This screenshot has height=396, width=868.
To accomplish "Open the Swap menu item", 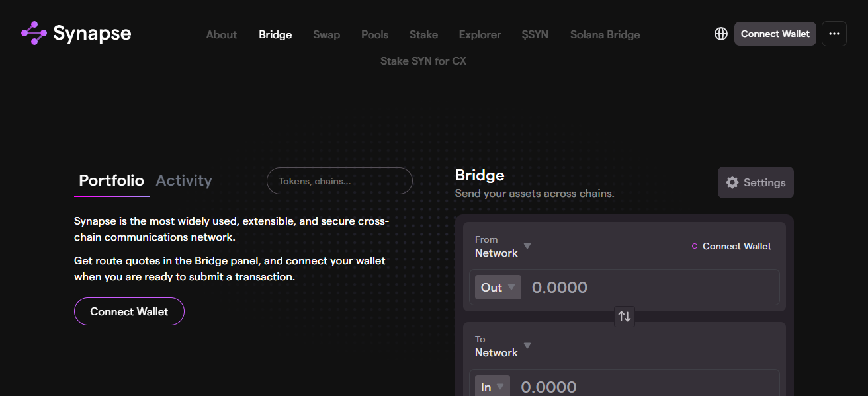I will [326, 34].
